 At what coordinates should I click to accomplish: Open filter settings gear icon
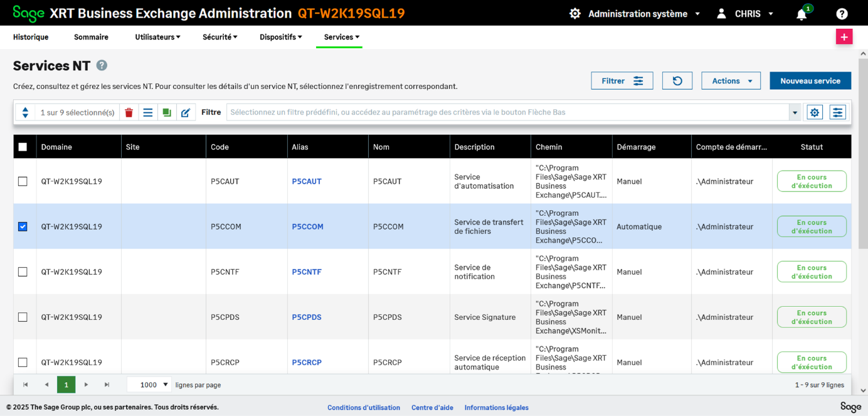tap(815, 113)
